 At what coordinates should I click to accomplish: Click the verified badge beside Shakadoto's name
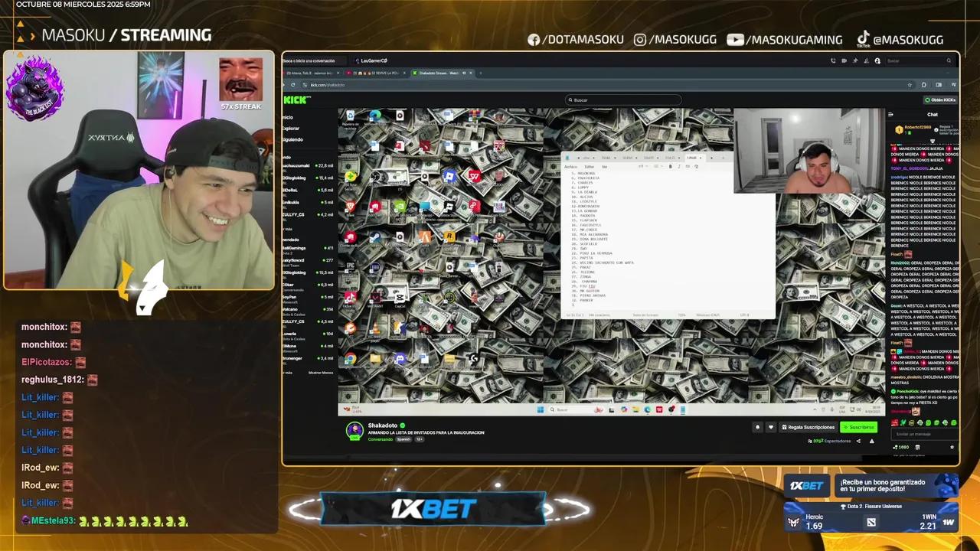click(402, 425)
